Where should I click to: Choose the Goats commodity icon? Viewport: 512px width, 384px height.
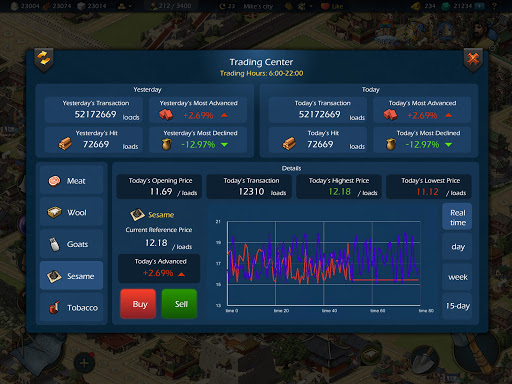point(54,244)
